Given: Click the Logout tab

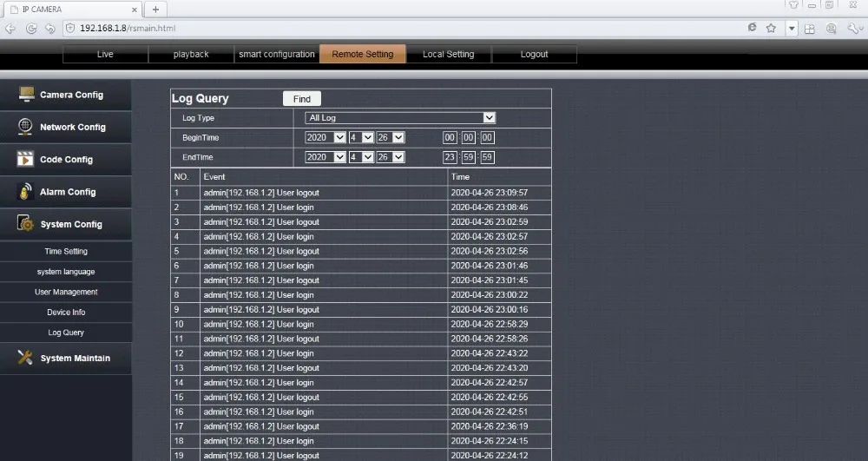Looking at the screenshot, I should point(534,54).
